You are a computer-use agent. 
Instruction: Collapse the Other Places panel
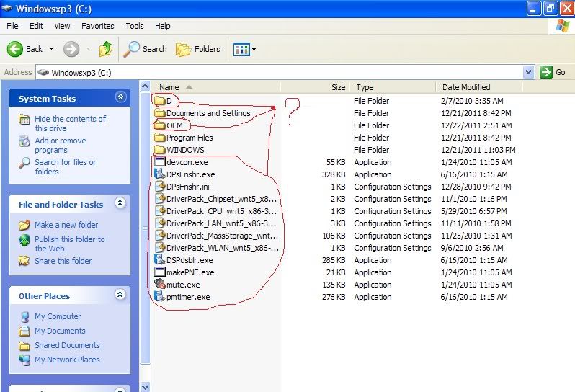coord(120,295)
